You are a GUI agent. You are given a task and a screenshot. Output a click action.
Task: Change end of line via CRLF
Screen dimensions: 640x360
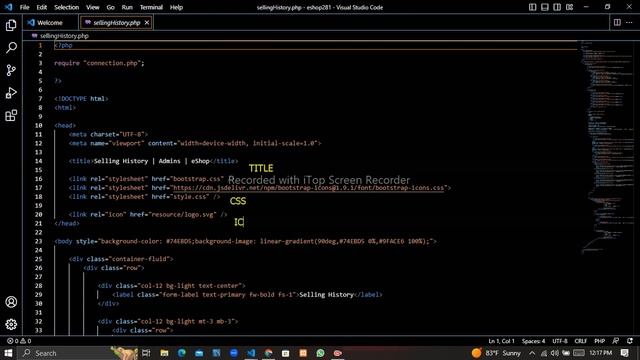coord(580,341)
